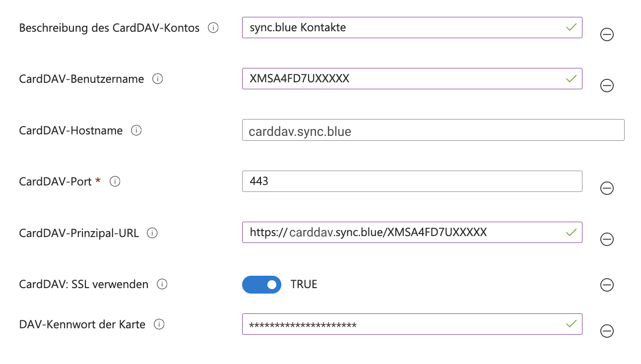This screenshot has height=364, width=641.
Task: Click info icon next to SSL verwenden
Action: [x=162, y=284]
